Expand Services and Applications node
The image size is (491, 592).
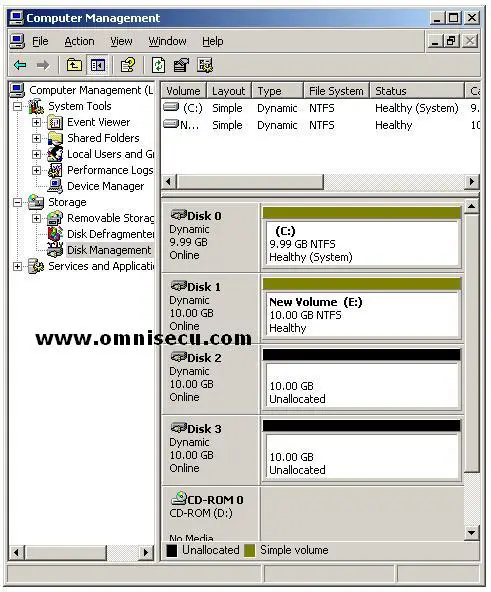[17, 267]
